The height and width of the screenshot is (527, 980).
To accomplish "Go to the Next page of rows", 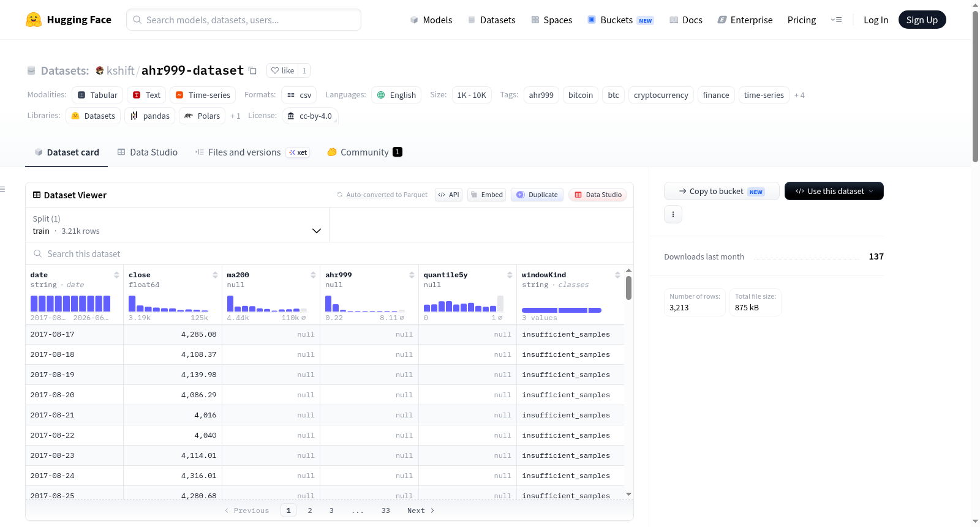I will [421, 510].
